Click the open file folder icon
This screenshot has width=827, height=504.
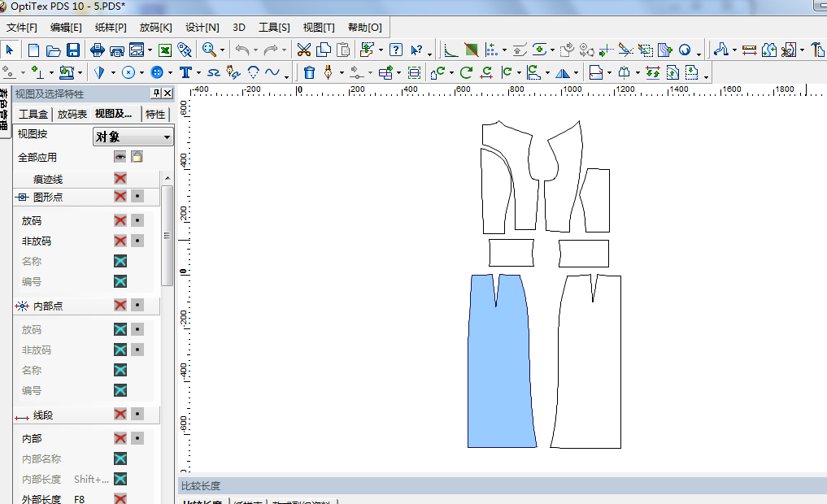54,50
